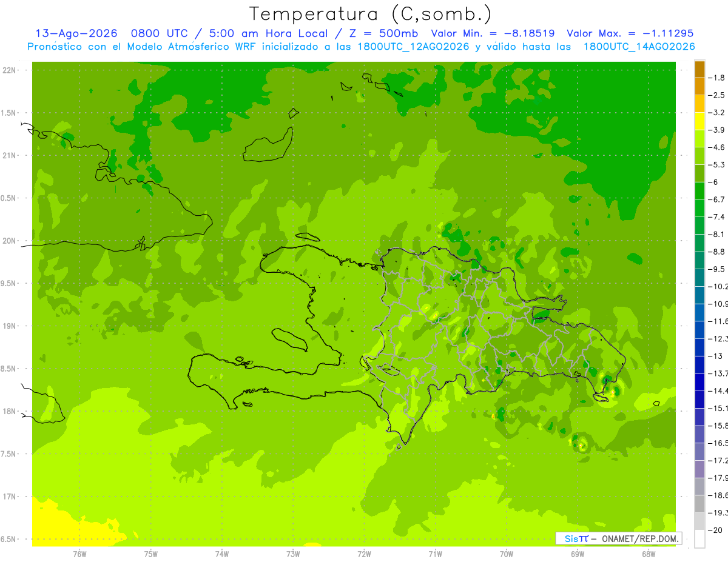This screenshot has width=728, height=562.
Task: Click the "Valor Min. = -8.18519" readout
Action: (492, 33)
